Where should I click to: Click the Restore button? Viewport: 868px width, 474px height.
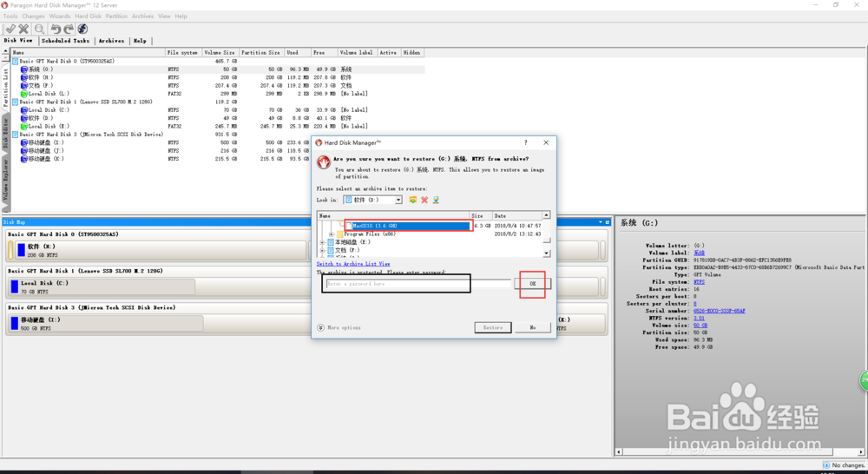[x=493, y=328]
